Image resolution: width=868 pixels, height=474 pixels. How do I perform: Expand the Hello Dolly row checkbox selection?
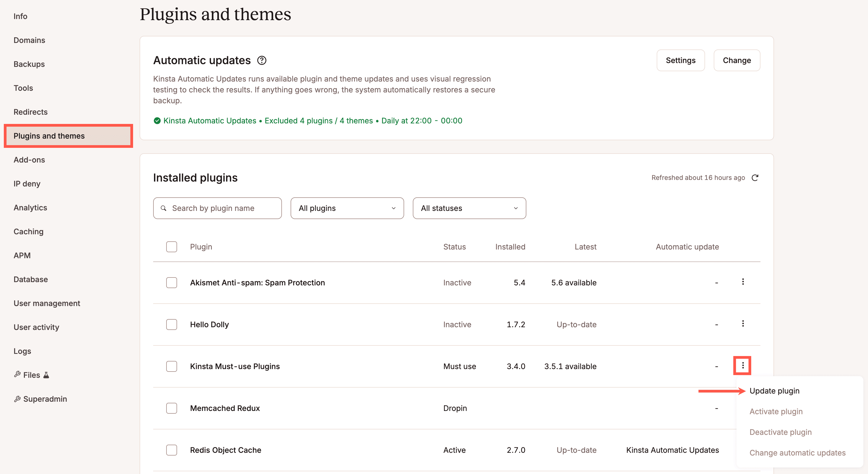[x=172, y=324]
